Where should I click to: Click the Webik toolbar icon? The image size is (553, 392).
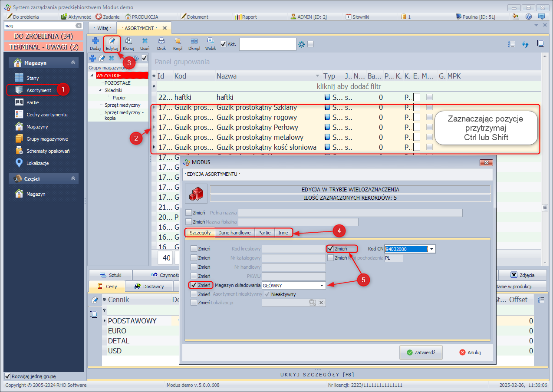(211, 42)
